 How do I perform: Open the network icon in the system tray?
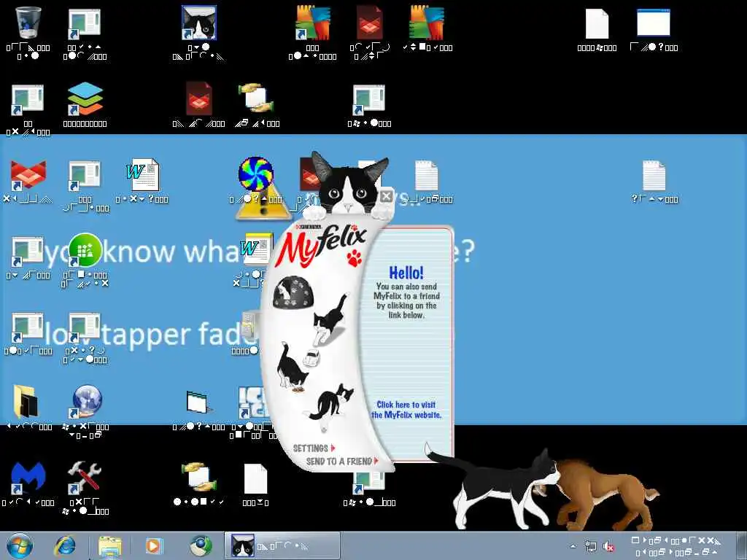point(591,546)
